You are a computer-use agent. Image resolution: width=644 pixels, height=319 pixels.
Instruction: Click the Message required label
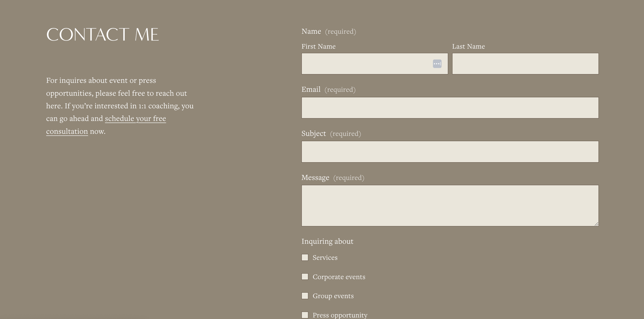point(333,177)
